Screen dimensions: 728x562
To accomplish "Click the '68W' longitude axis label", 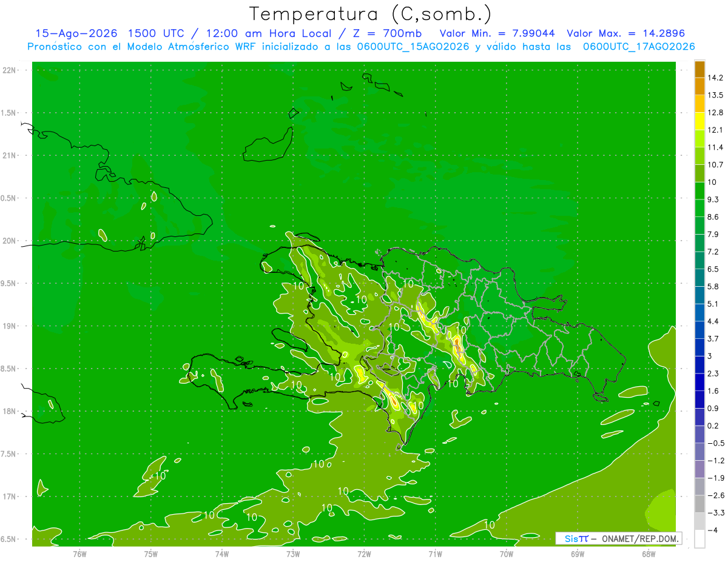I will tap(649, 554).
